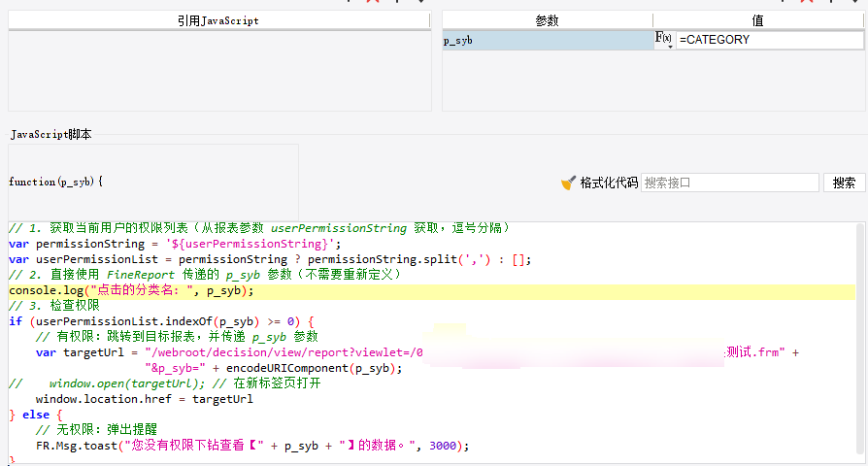Click the } else { code line
The height and width of the screenshot is (466, 868).
point(35,415)
